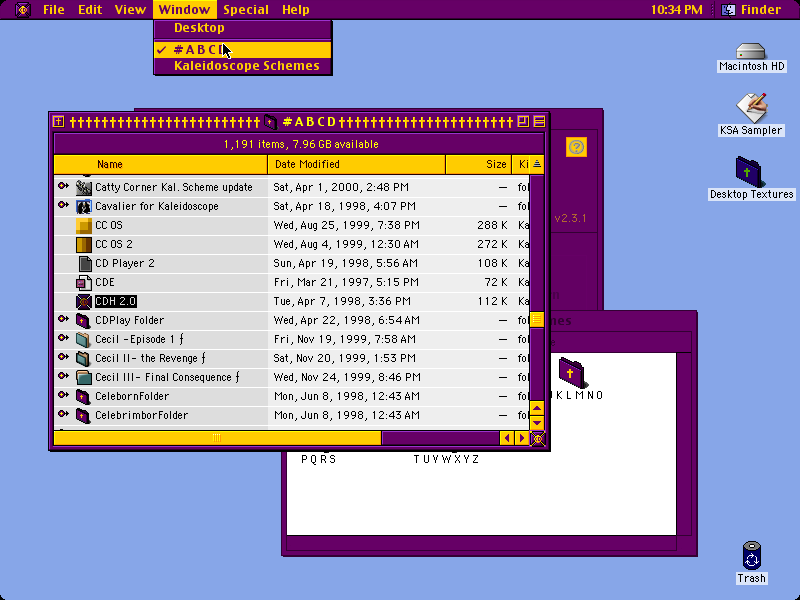Click the right scroll arrow at the window bottom

[x=521, y=438]
